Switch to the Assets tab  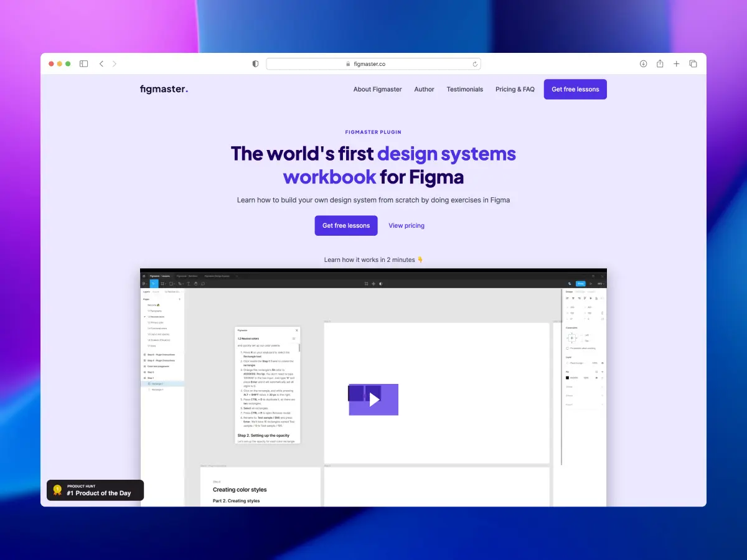click(155, 292)
